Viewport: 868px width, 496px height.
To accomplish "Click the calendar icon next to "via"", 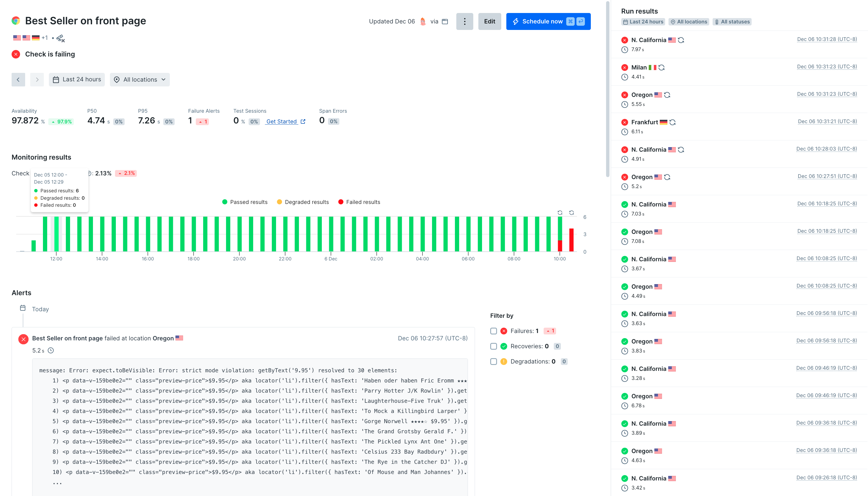I will 444,21.
